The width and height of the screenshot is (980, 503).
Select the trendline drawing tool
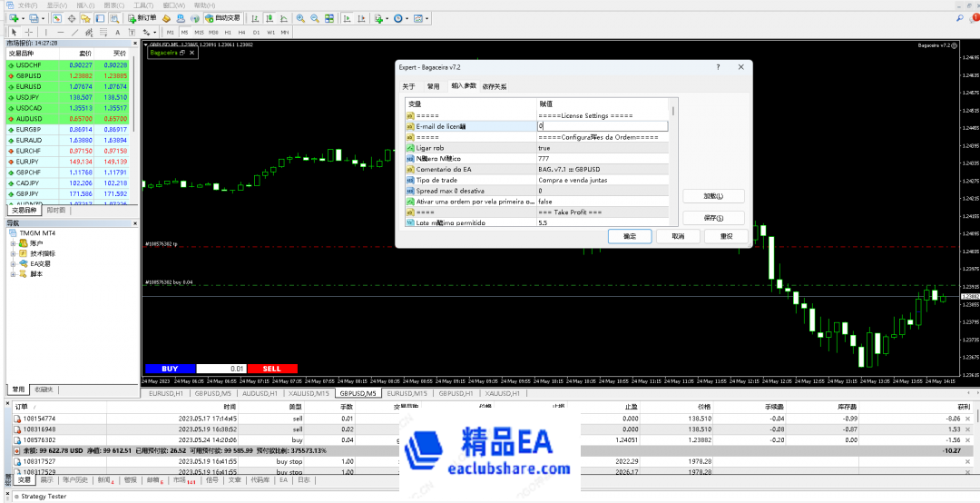74,33
